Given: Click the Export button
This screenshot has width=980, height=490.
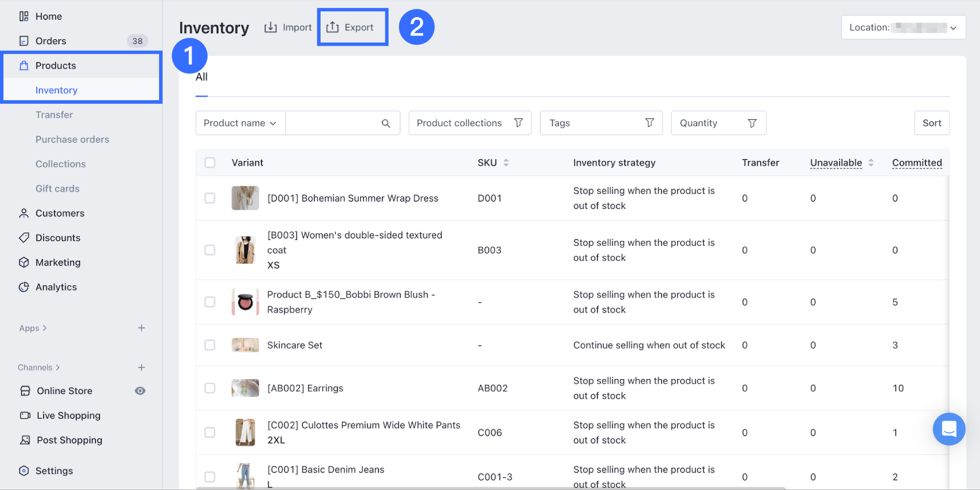Looking at the screenshot, I should pos(352,27).
